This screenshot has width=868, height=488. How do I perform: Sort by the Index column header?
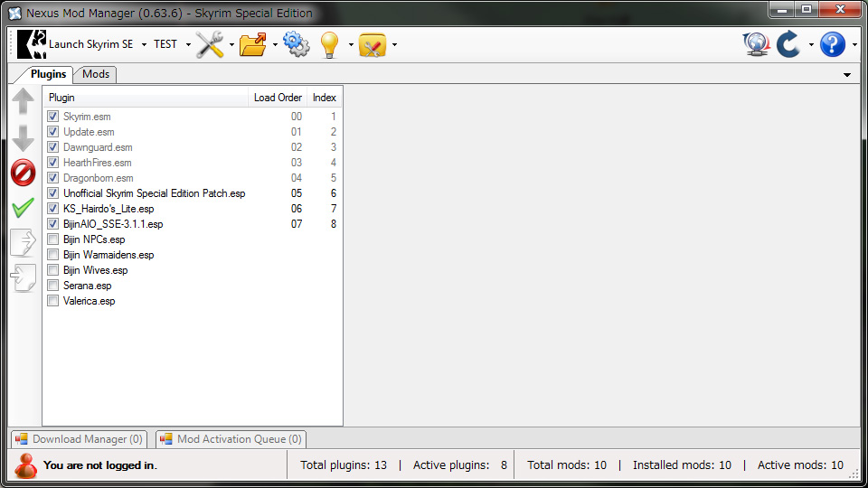pos(325,98)
